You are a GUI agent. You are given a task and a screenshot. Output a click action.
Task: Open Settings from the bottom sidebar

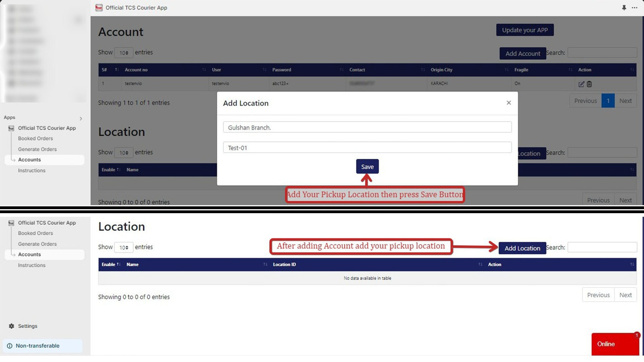[28, 326]
